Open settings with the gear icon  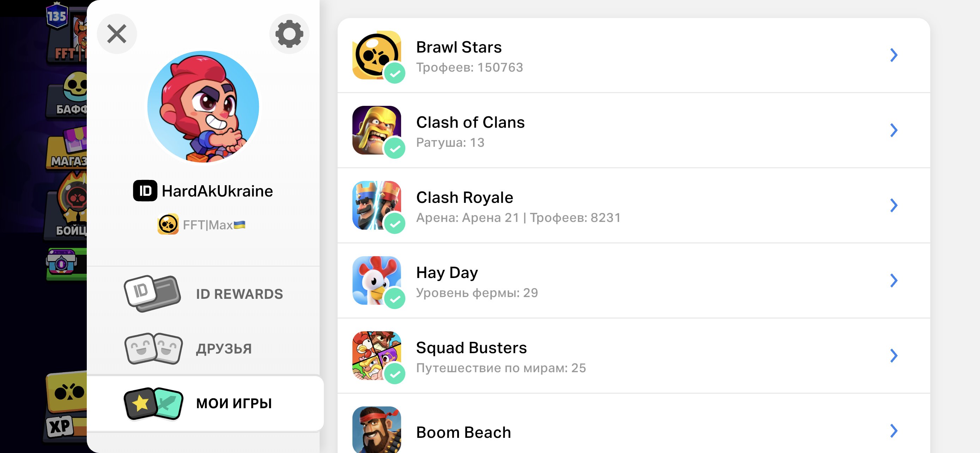pyautogui.click(x=289, y=34)
